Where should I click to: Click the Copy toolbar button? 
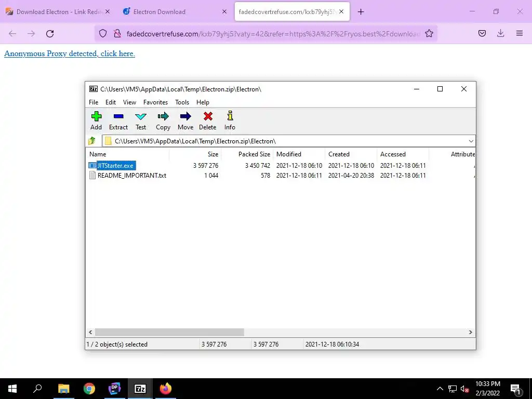[163, 121]
